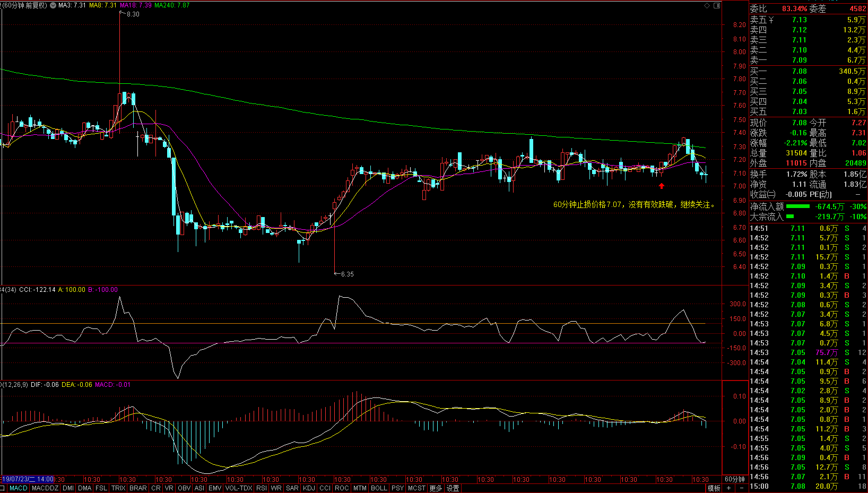Select the VR indicator tab
Image resolution: width=868 pixels, height=493 pixels.
[169, 488]
